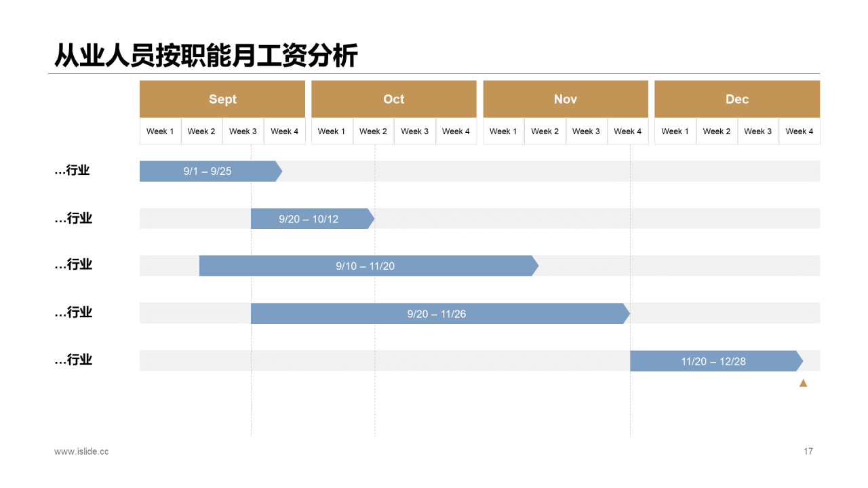Select Week 3 cell under Nov
The height and width of the screenshot is (488, 868).
(x=586, y=131)
